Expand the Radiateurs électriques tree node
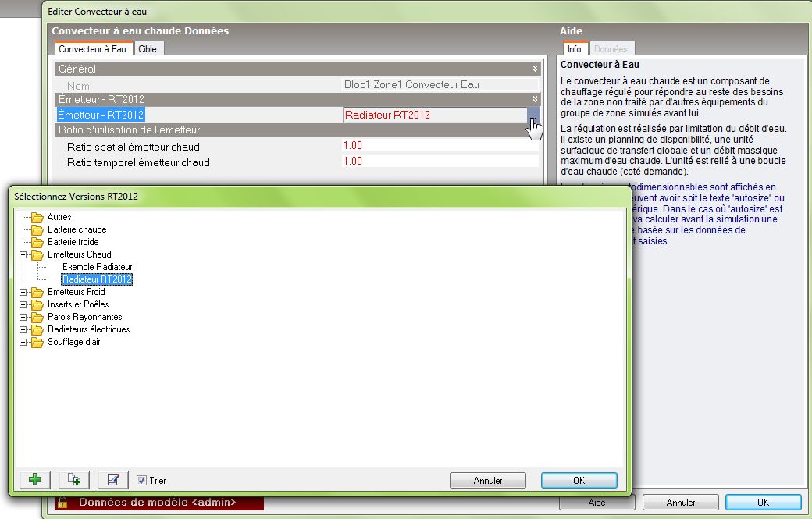The height and width of the screenshot is (519, 812). tap(23, 329)
